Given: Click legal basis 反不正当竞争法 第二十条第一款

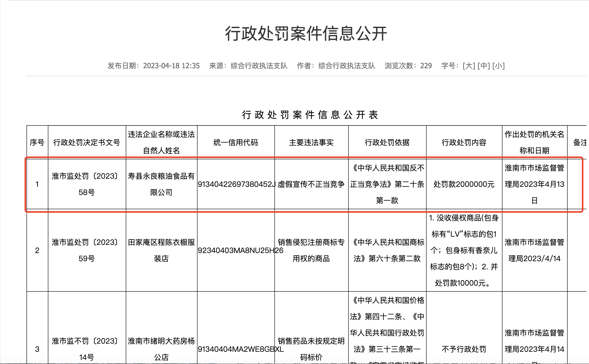Looking at the screenshot, I should point(387,184).
